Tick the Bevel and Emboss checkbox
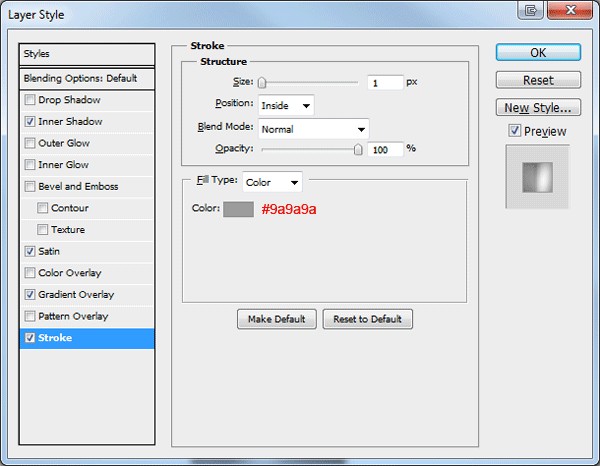The height and width of the screenshot is (466, 600). [29, 186]
